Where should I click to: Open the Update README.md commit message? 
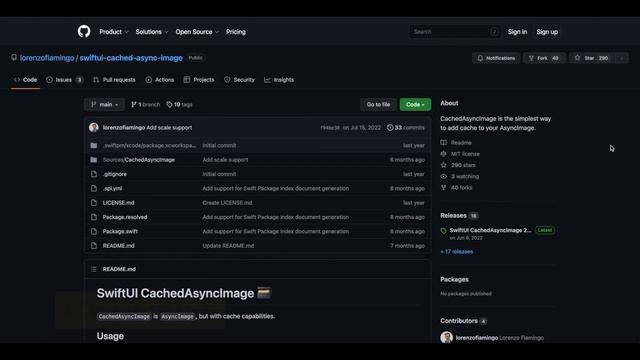pos(228,245)
